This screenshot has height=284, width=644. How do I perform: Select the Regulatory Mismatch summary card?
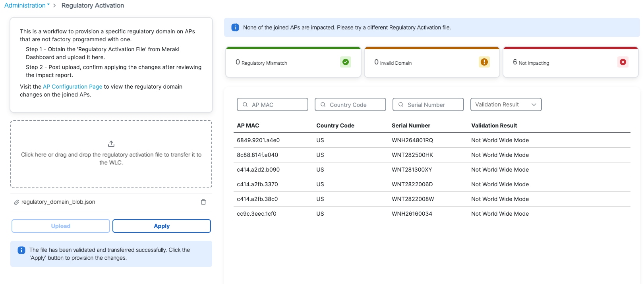click(x=293, y=62)
